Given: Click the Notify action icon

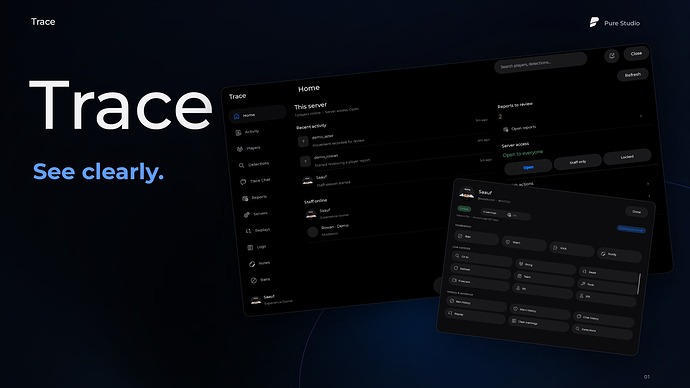Looking at the screenshot, I should (x=603, y=253).
